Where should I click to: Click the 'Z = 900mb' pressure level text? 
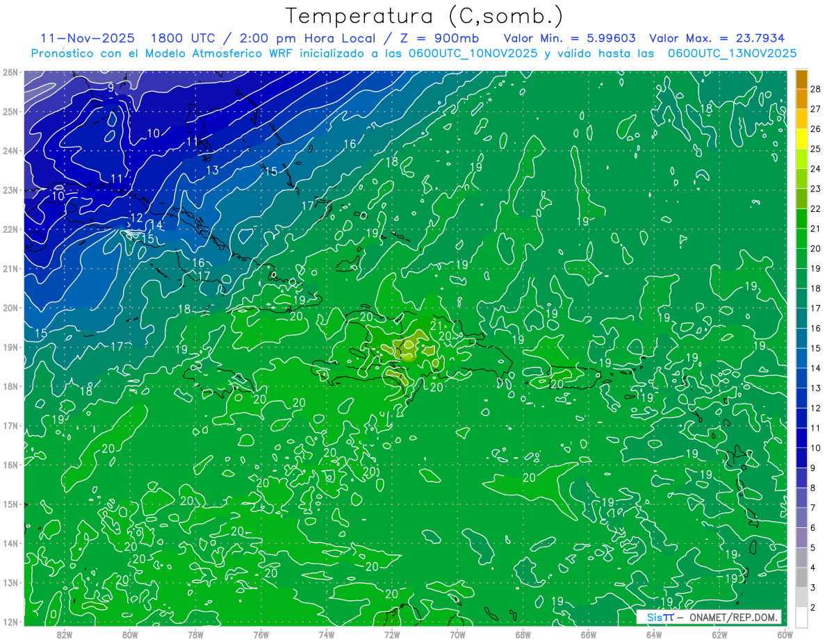click(441, 38)
